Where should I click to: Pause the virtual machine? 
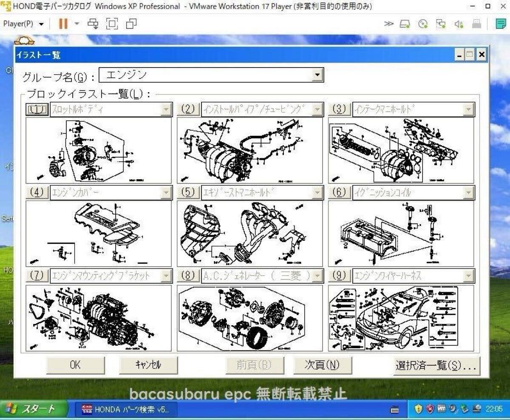pyautogui.click(x=63, y=24)
